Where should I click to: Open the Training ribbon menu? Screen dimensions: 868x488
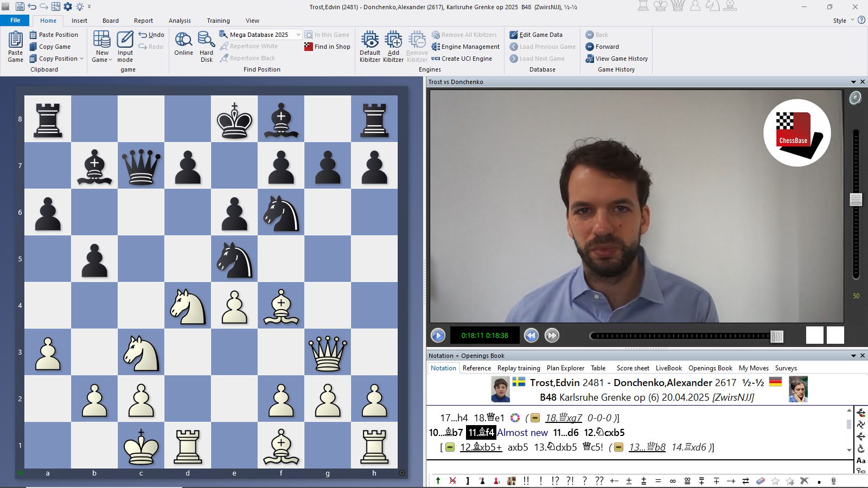(x=218, y=20)
